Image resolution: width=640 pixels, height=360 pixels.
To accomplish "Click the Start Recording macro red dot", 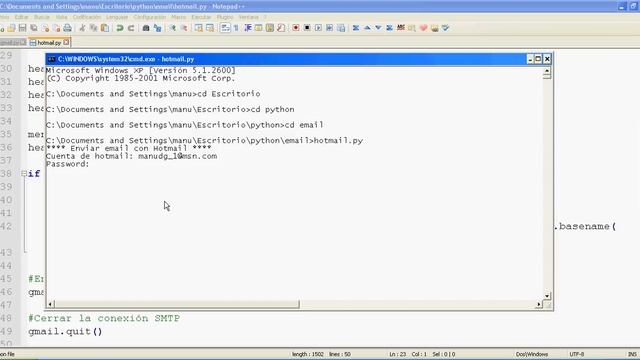I will coord(296,28).
